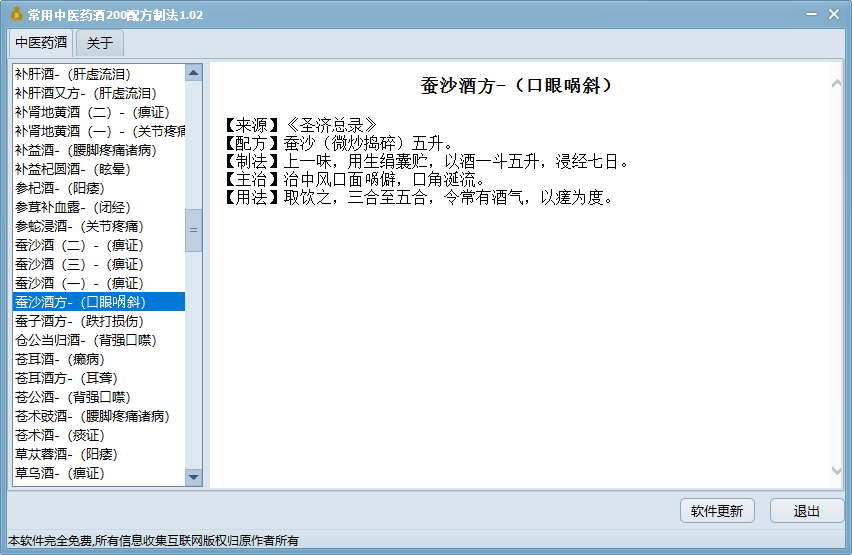Click the recipe list scroll-up arrow

pos(194,73)
